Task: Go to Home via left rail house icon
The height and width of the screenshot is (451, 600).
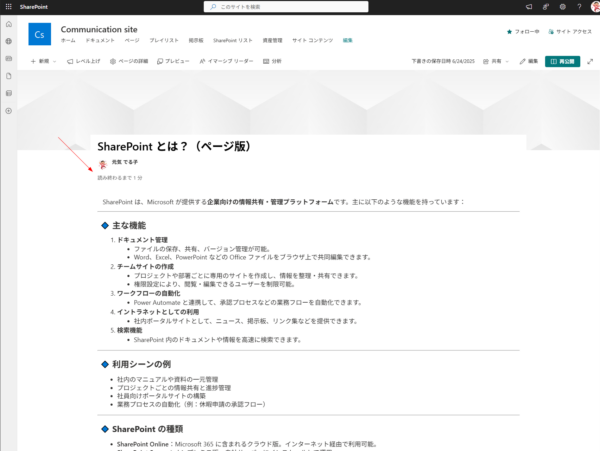Action: [9, 24]
